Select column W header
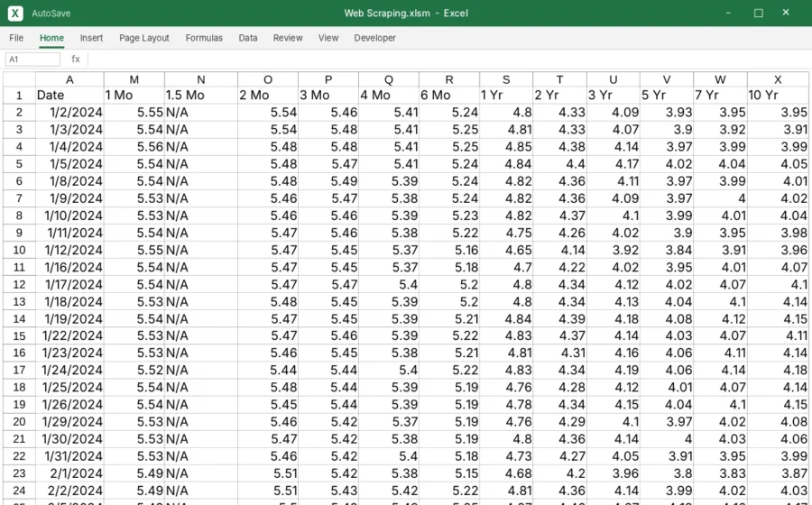Screen dimensions: 812x505 point(720,79)
